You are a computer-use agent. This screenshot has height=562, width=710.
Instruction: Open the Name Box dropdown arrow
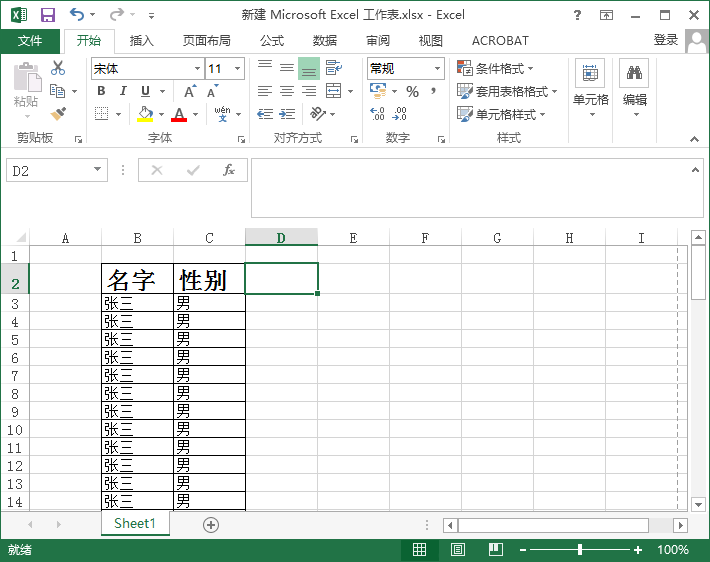point(97,170)
